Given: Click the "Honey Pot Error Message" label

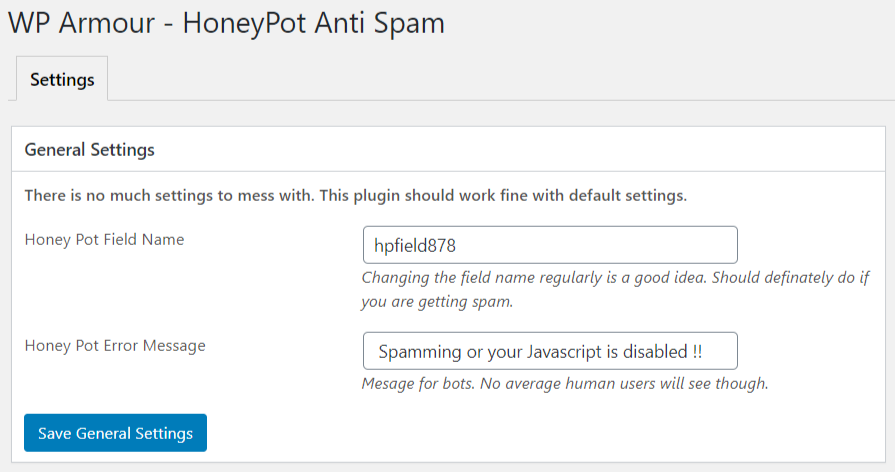Looking at the screenshot, I should tap(115, 346).
